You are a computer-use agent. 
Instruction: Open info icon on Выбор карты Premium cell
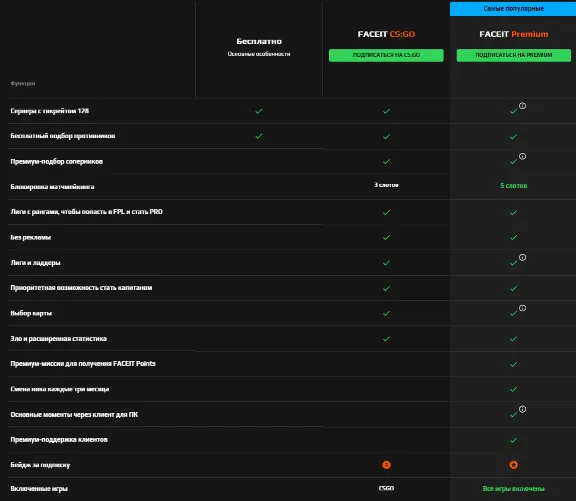[522, 308]
